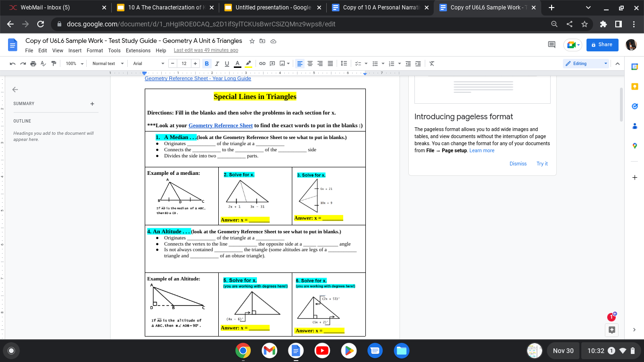Add a summary to the document

coord(92,104)
